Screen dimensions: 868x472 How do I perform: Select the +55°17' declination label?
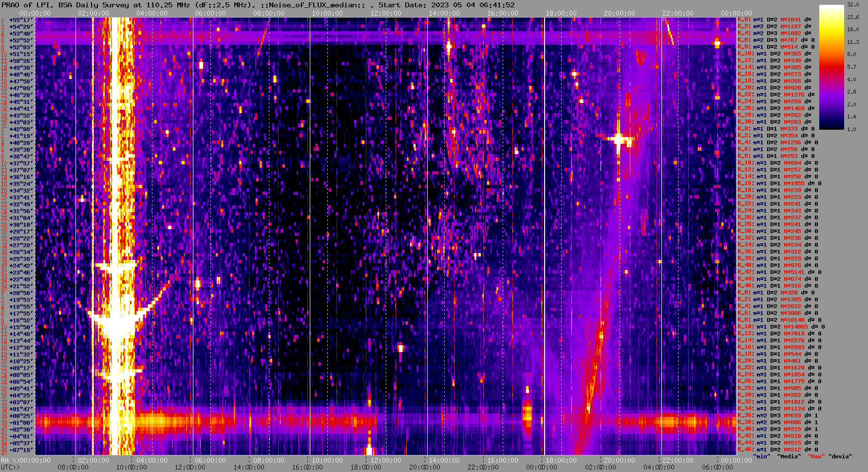[21, 20]
